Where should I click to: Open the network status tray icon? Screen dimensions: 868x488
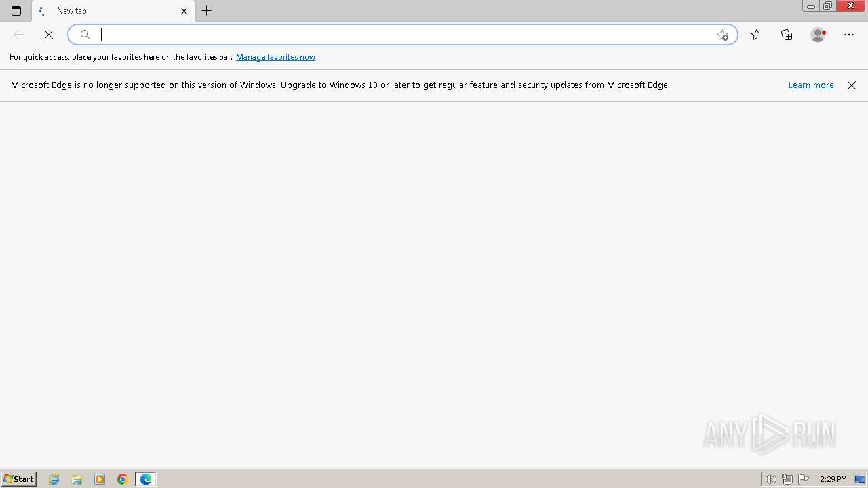[787, 479]
